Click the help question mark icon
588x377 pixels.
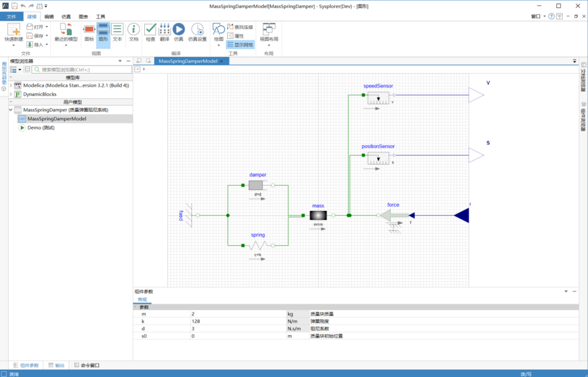click(552, 16)
